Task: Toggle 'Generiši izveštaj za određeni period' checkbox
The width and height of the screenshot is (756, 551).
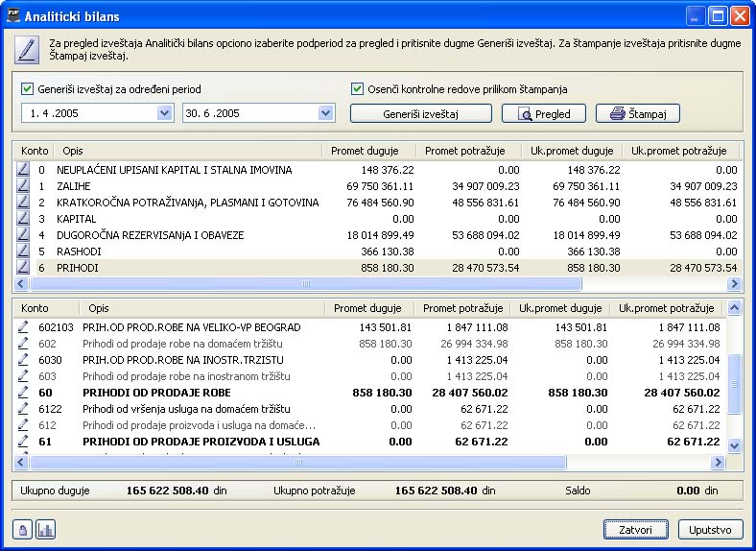Action: click(x=28, y=89)
